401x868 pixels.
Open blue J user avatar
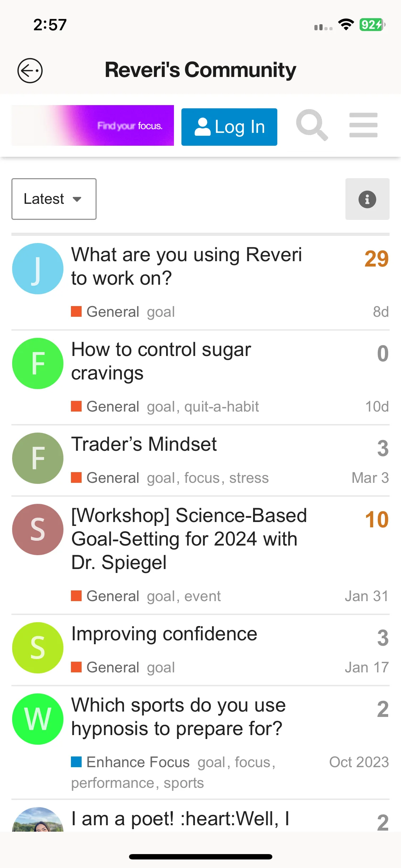tap(38, 269)
